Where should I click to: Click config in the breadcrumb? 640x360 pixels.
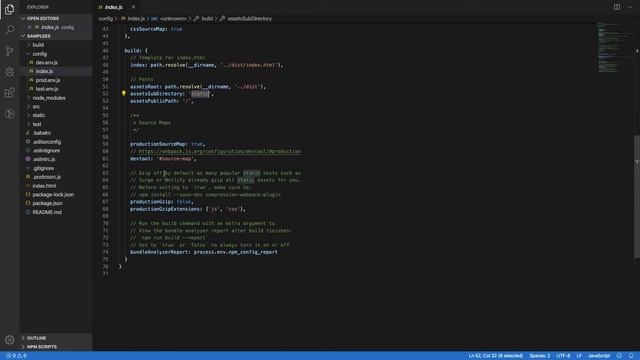click(105, 18)
